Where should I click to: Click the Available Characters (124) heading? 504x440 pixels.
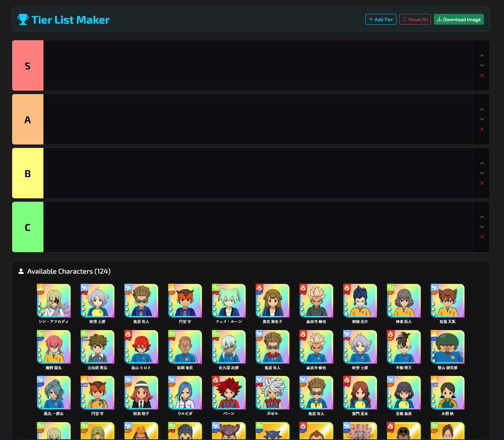click(x=69, y=271)
